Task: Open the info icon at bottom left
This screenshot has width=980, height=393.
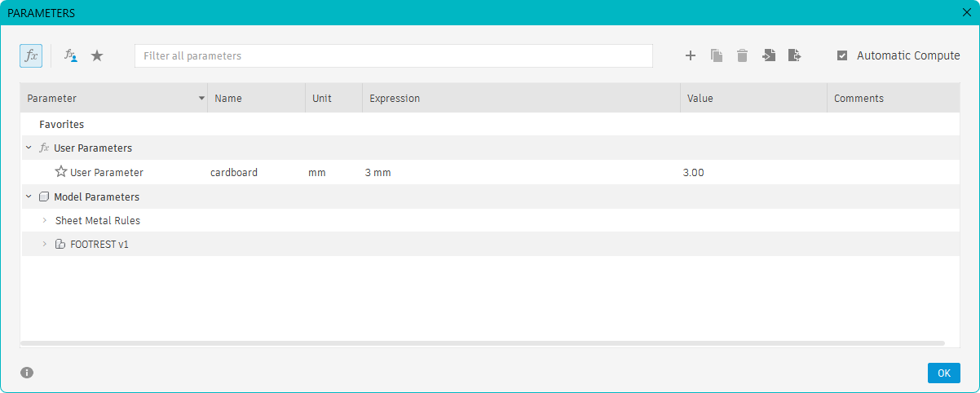Action: [27, 373]
